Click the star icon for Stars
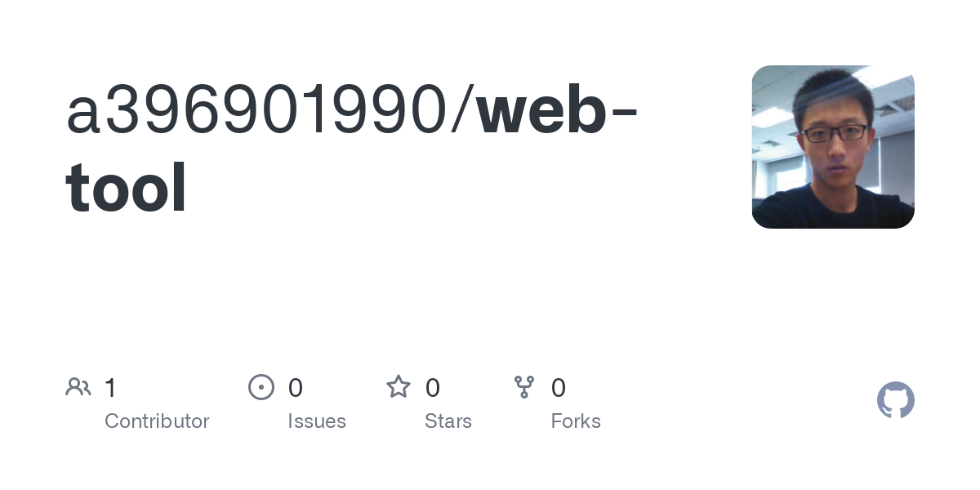This screenshot has width=980, height=490. 399,387
